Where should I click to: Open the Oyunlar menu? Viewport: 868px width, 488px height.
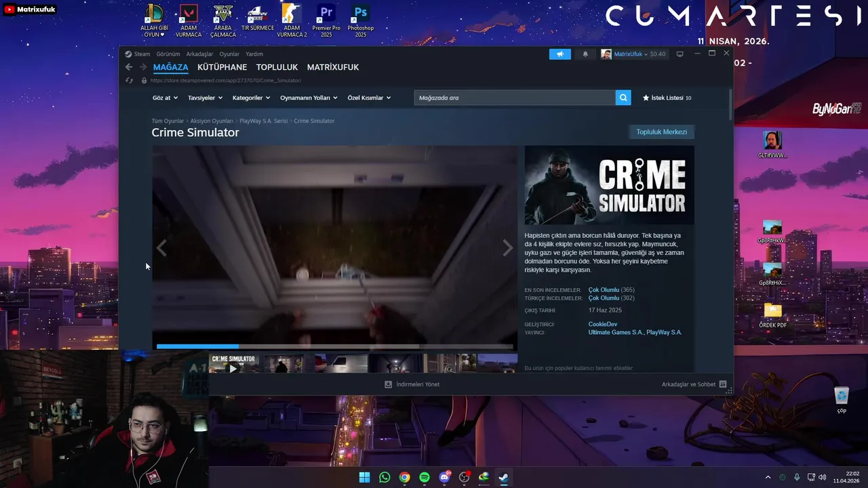(x=229, y=54)
